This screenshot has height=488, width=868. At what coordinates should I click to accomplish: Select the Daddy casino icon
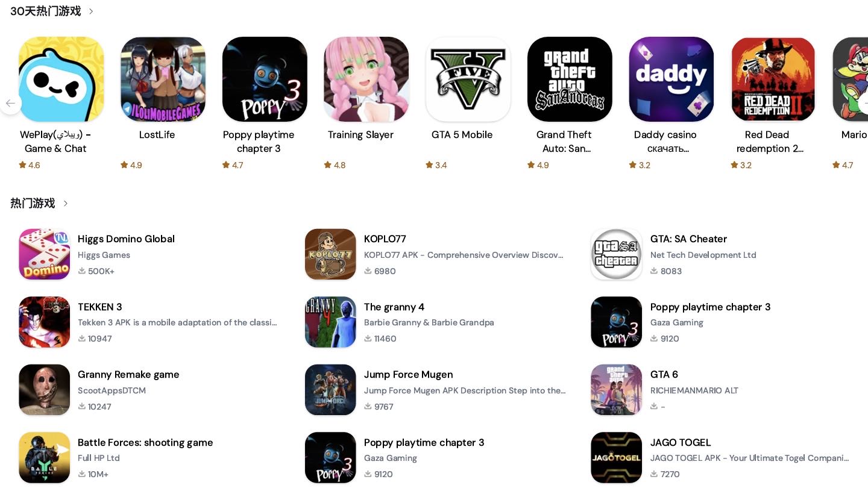[671, 79]
